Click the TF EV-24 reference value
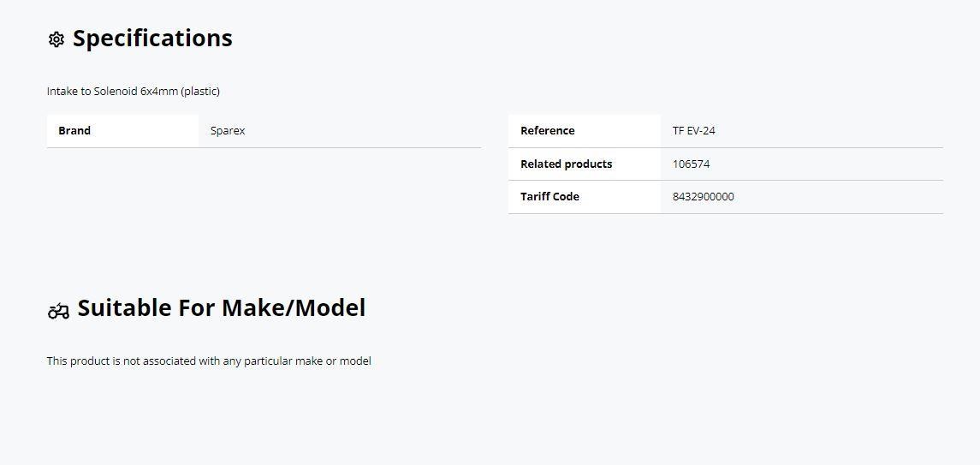 tap(694, 131)
